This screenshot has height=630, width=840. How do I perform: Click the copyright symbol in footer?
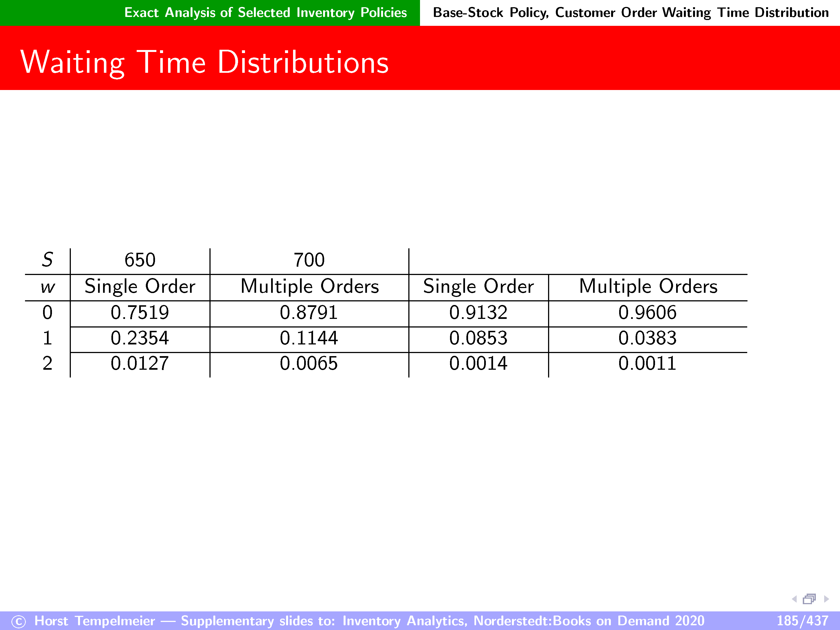19,622
